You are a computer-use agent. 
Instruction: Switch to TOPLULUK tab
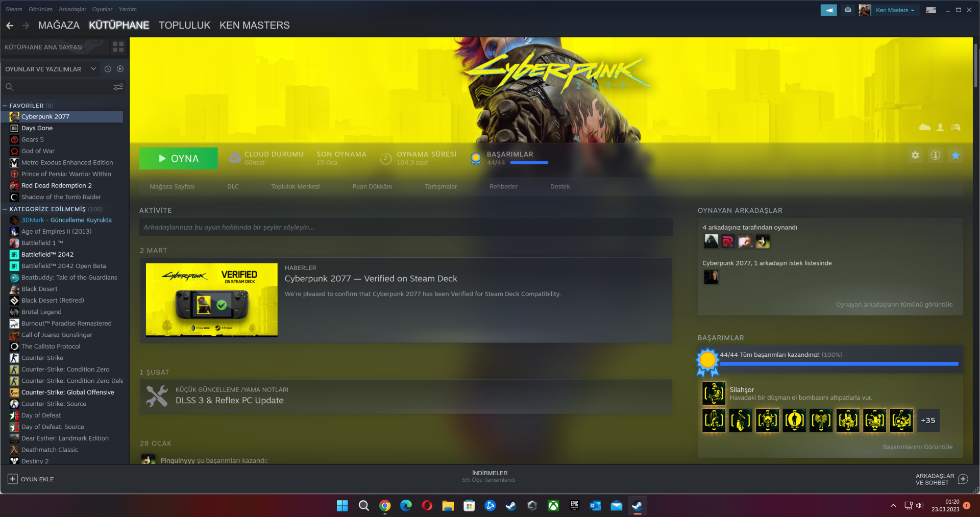[184, 26]
